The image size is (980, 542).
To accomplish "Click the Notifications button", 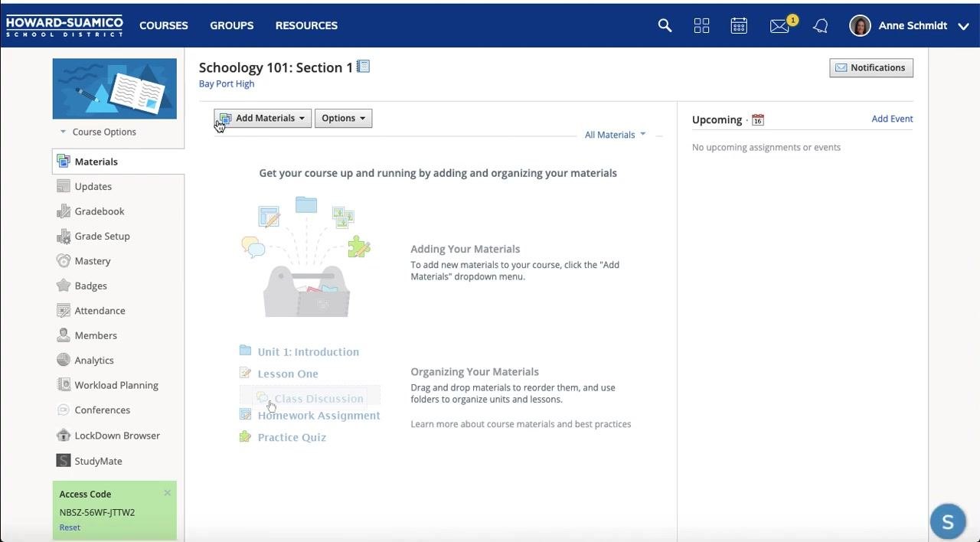I will [x=871, y=67].
